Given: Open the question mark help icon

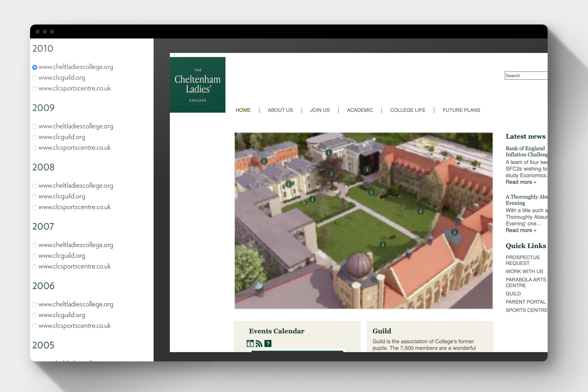Looking at the screenshot, I should 268,343.
